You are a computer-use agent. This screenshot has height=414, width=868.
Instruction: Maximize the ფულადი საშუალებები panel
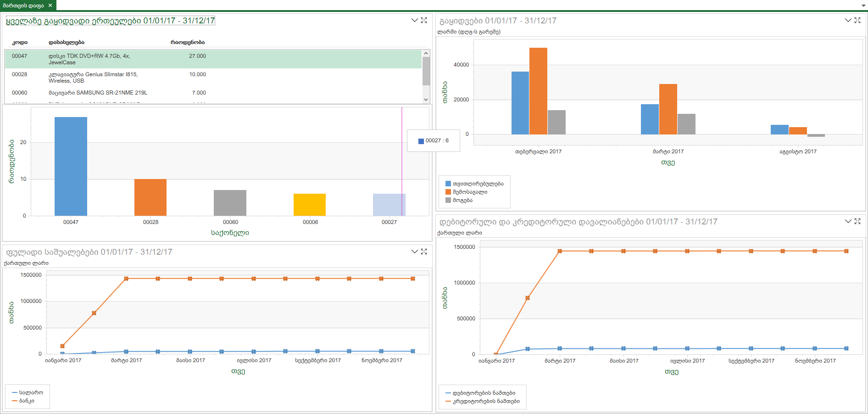[424, 252]
